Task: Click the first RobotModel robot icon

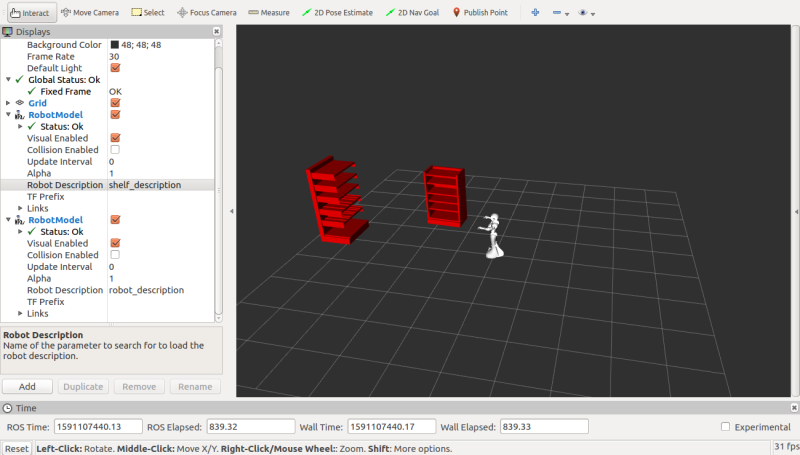Action: [x=20, y=115]
